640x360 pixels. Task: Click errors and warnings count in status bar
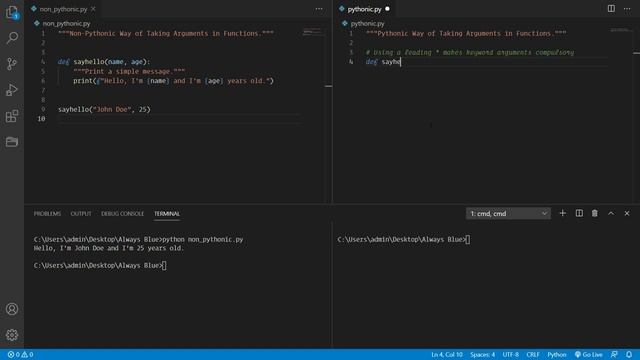pos(20,354)
